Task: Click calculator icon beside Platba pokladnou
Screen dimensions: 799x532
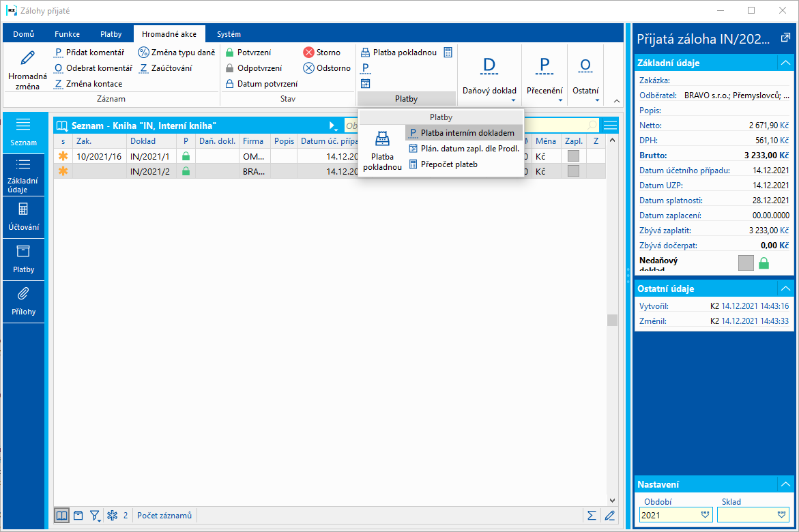Action: 448,53
